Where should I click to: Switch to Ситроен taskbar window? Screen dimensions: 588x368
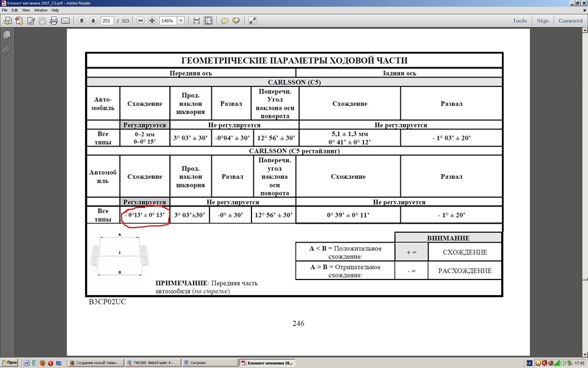[x=210, y=363]
